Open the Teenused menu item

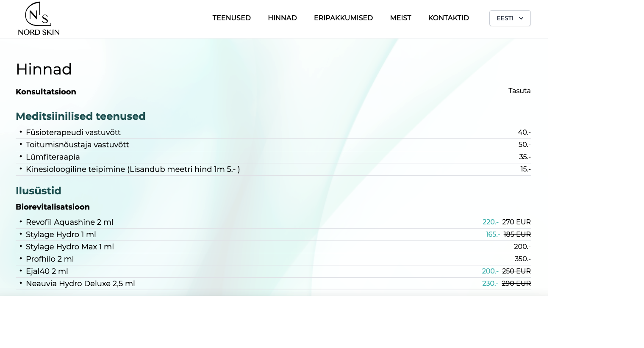[x=231, y=18]
